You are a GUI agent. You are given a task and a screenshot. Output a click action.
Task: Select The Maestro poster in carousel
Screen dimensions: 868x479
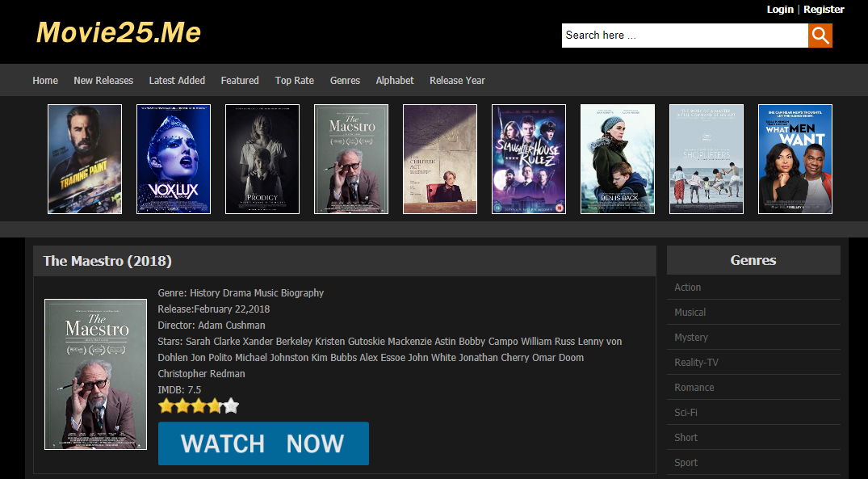click(351, 159)
